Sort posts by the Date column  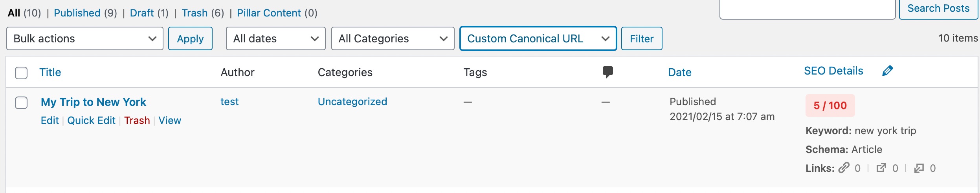point(679,72)
